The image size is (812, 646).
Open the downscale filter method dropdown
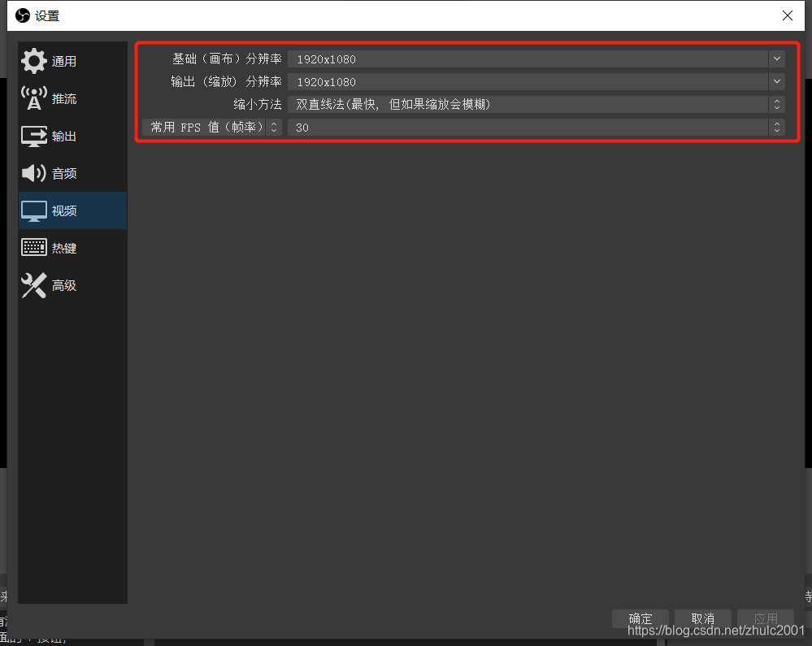coord(536,105)
